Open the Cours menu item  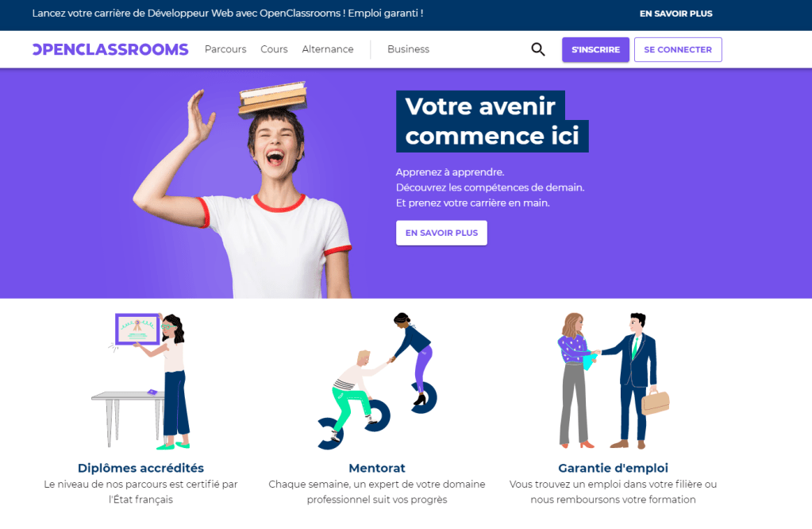[274, 49]
